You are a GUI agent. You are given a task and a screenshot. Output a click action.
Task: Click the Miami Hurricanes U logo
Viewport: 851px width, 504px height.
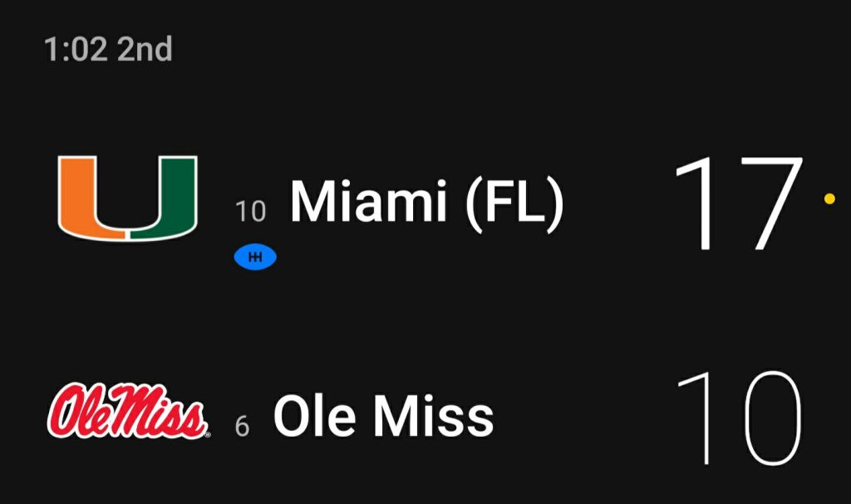[x=127, y=198]
